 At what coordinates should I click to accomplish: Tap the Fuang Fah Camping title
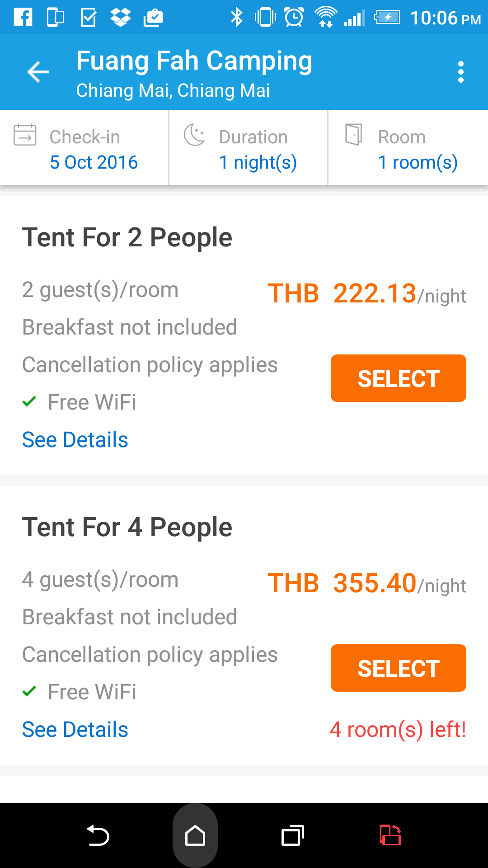tap(194, 61)
